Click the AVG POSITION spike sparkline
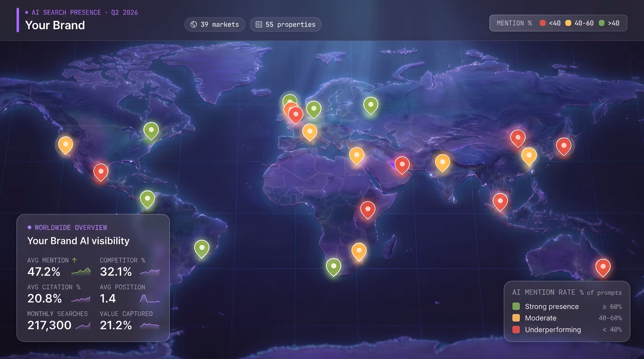 pyautogui.click(x=150, y=298)
